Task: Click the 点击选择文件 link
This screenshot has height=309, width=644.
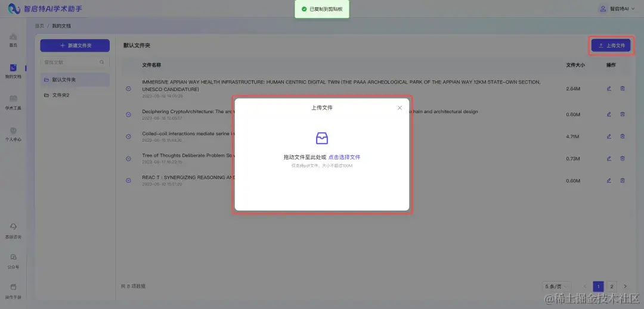Action: click(x=344, y=157)
